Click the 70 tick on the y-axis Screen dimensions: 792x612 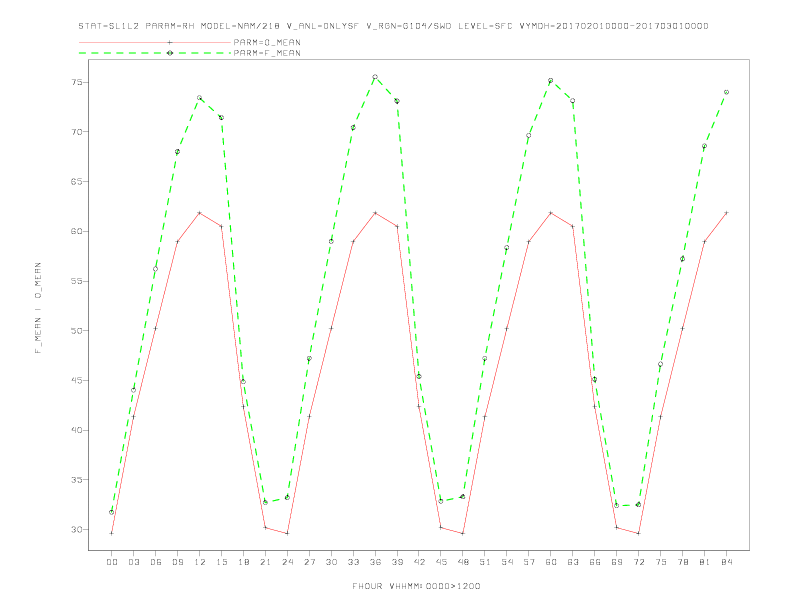tap(77, 132)
